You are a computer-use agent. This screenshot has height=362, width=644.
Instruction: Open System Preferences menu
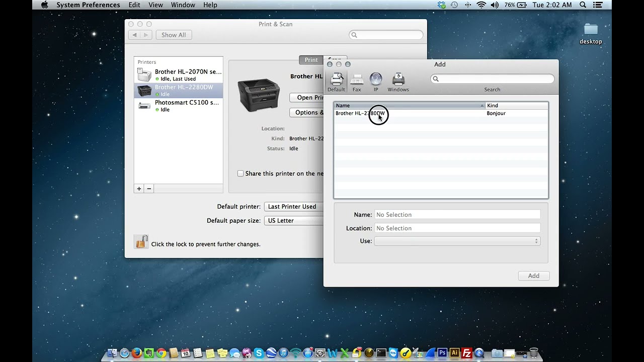click(88, 5)
